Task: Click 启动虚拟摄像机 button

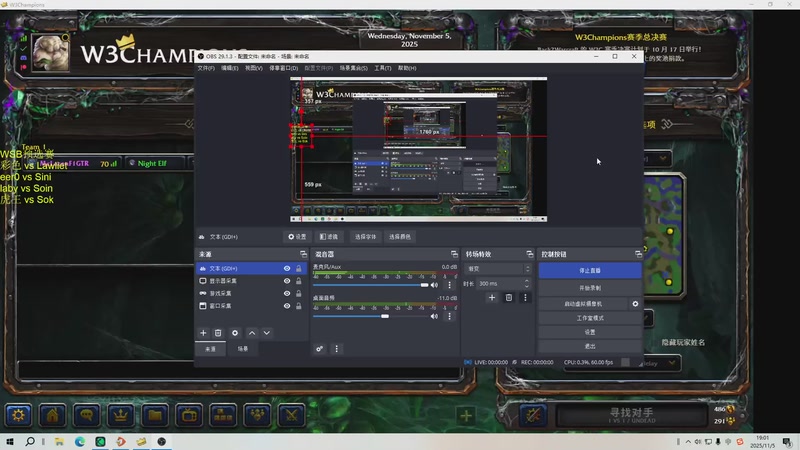Action: tap(583, 304)
